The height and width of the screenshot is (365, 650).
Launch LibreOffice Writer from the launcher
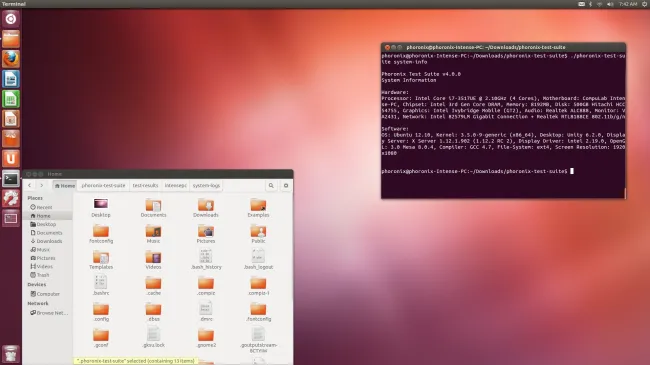(x=11, y=79)
